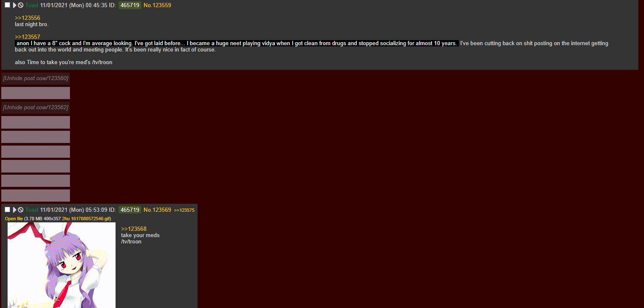Click the Toad name on post No.123559
The width and height of the screenshot is (644, 308).
point(32,5)
